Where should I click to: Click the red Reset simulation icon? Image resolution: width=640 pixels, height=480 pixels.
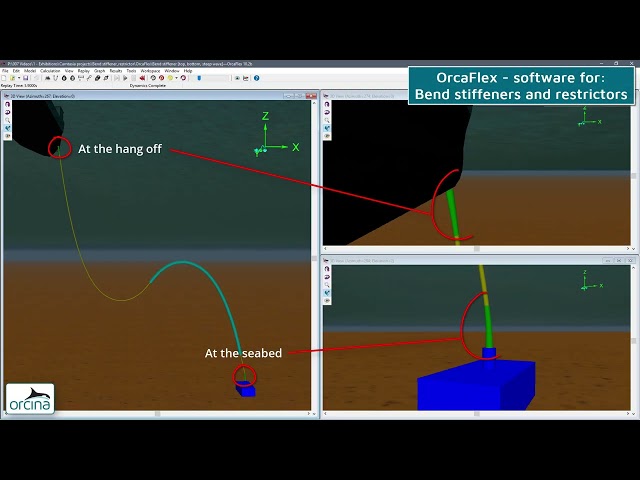[x=142, y=78]
